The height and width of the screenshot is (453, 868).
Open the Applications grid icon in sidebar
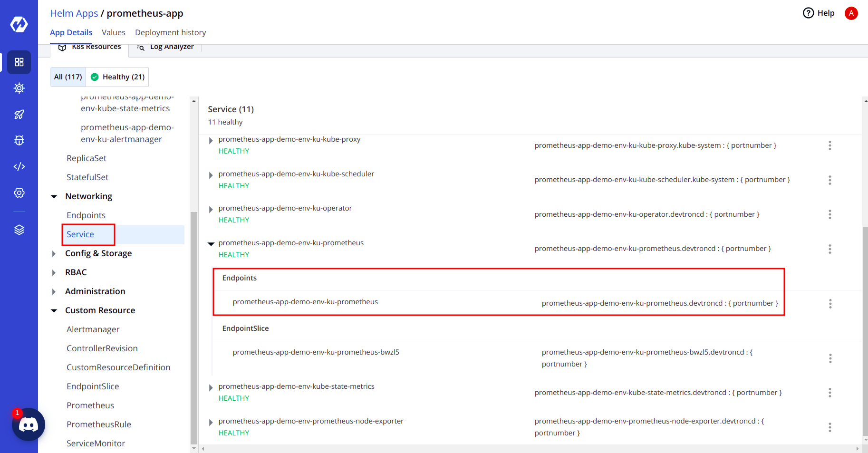click(x=19, y=62)
